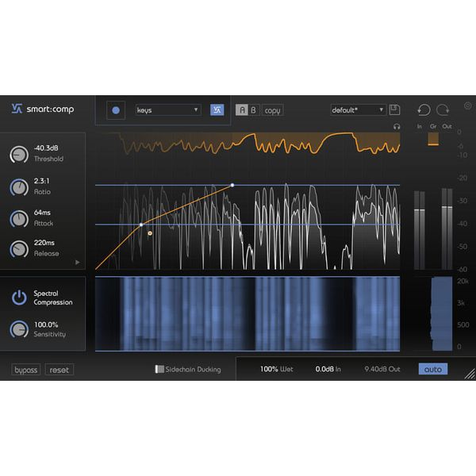Viewport: 476px width, 476px height.
Task: Select state A
Action: tap(242, 110)
